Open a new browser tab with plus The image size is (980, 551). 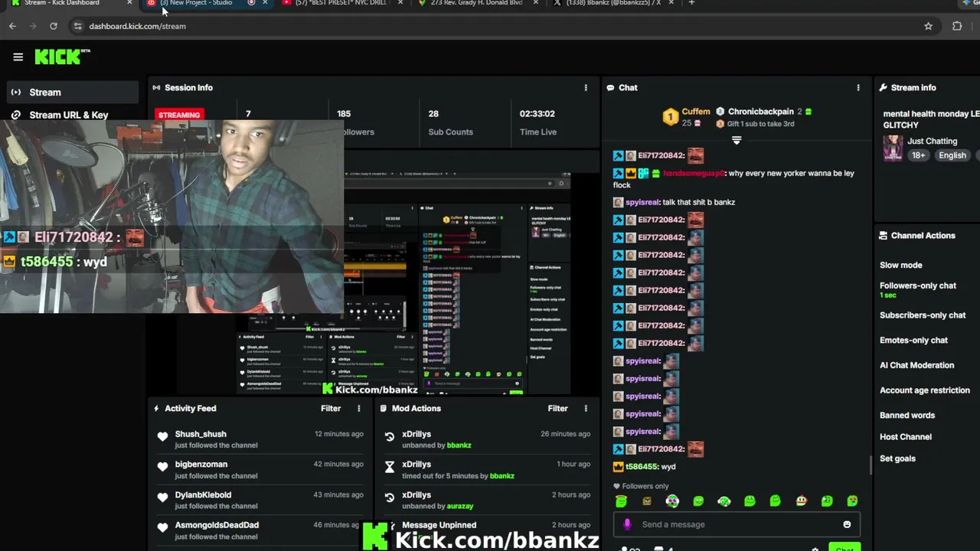[691, 3]
